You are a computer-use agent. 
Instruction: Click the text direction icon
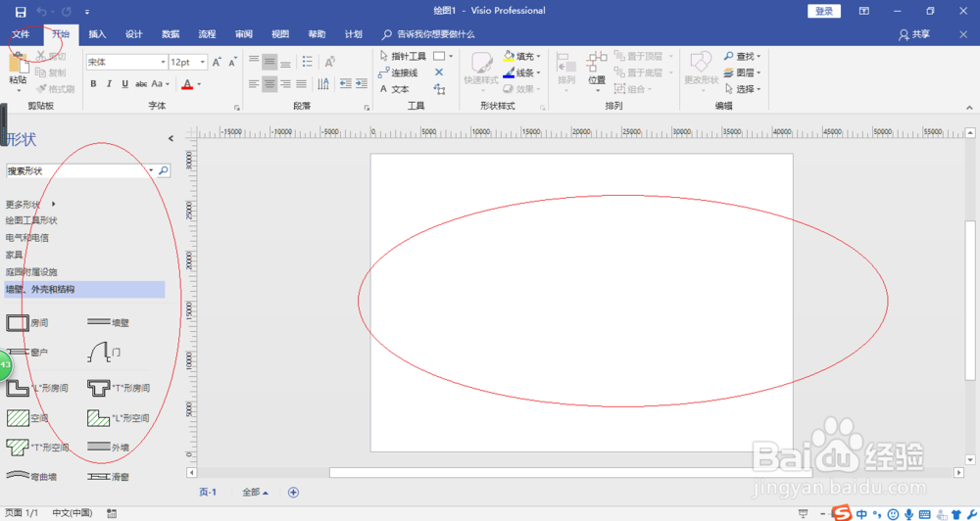[x=323, y=83]
